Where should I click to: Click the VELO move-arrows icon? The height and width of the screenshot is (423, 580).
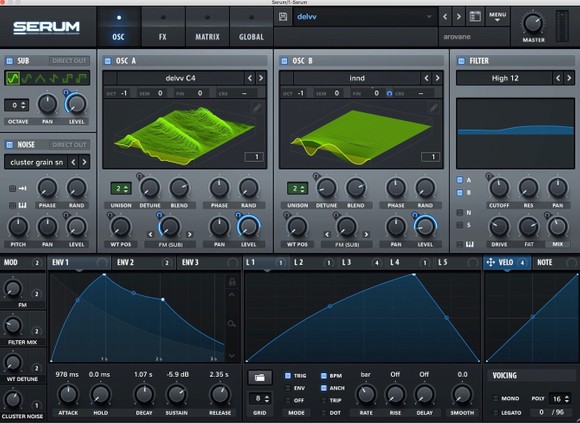tap(490, 262)
